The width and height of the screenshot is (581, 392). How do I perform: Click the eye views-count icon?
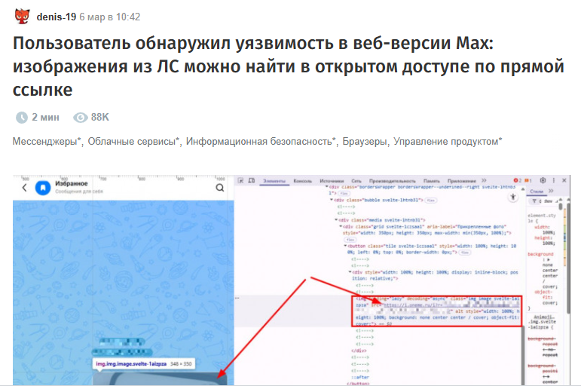coord(81,118)
